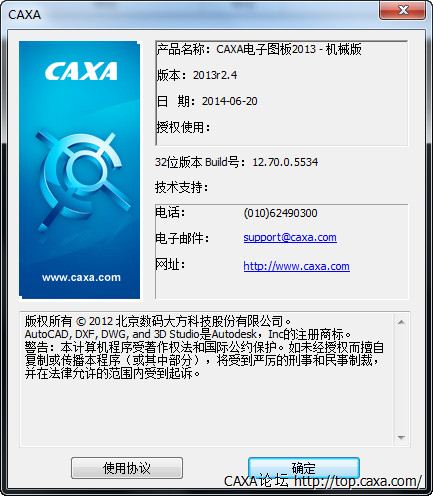Open the 使用协议 license agreement button

point(127,468)
